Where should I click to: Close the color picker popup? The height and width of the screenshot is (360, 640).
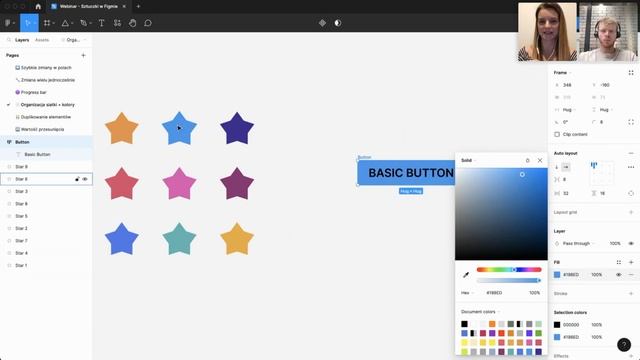click(540, 160)
